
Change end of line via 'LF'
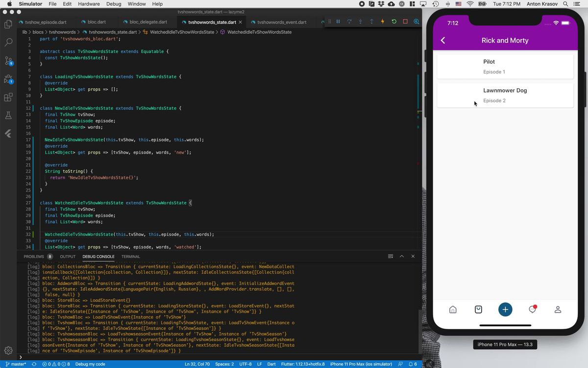(260, 364)
